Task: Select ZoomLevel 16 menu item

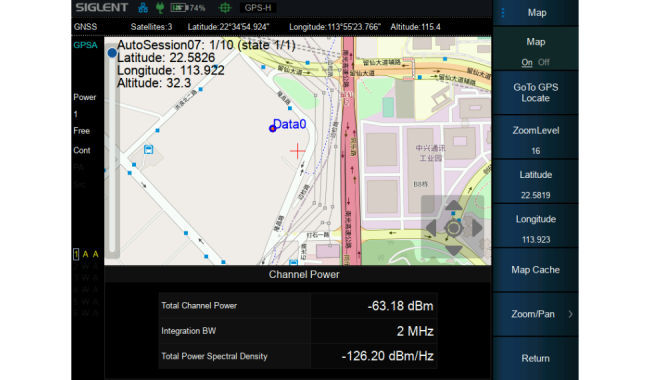Action: pyautogui.click(x=535, y=140)
